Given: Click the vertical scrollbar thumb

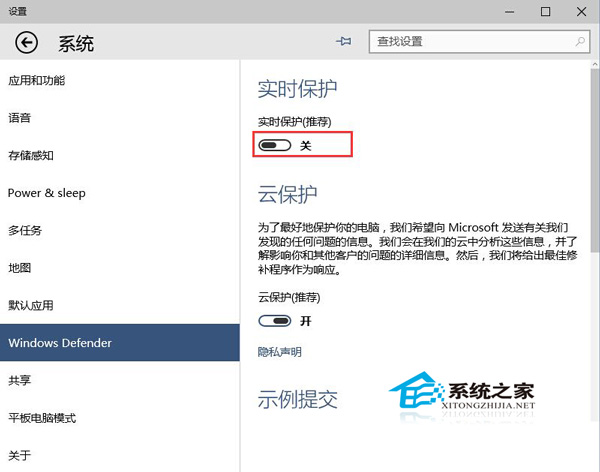Looking at the screenshot, I should pos(594,160).
